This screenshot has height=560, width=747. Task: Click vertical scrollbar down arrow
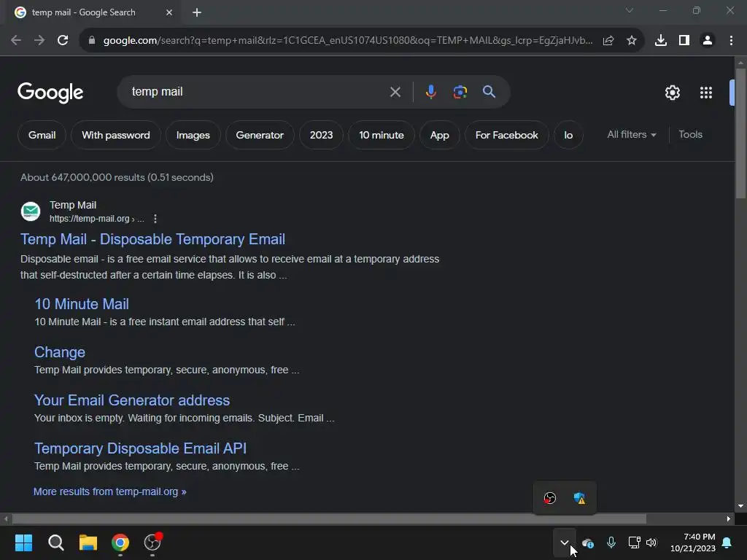[740, 506]
